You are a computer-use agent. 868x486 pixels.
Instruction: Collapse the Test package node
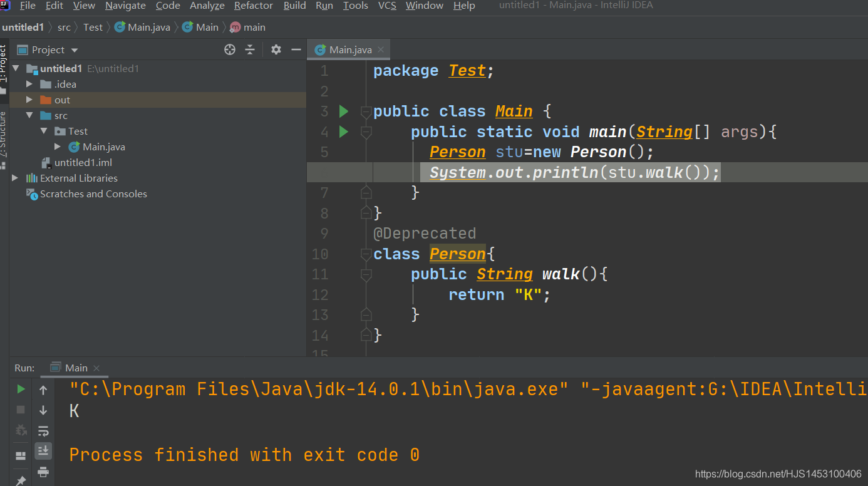(x=44, y=131)
